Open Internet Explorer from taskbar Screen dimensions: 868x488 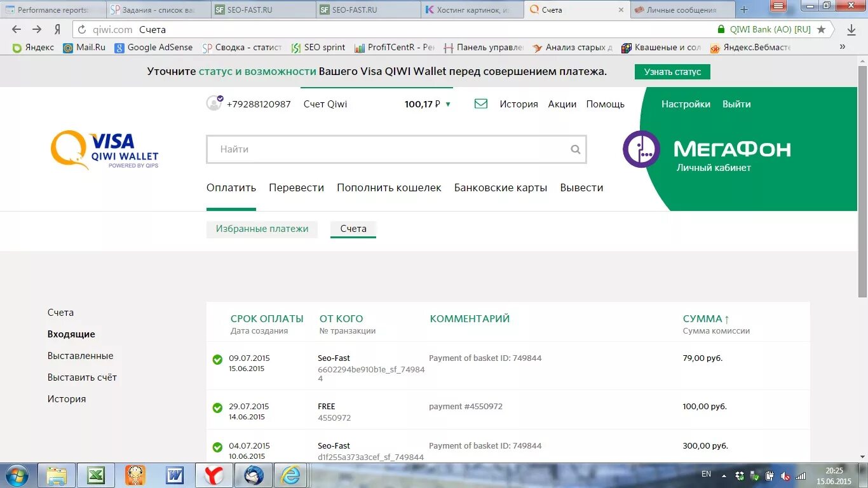[x=291, y=475]
